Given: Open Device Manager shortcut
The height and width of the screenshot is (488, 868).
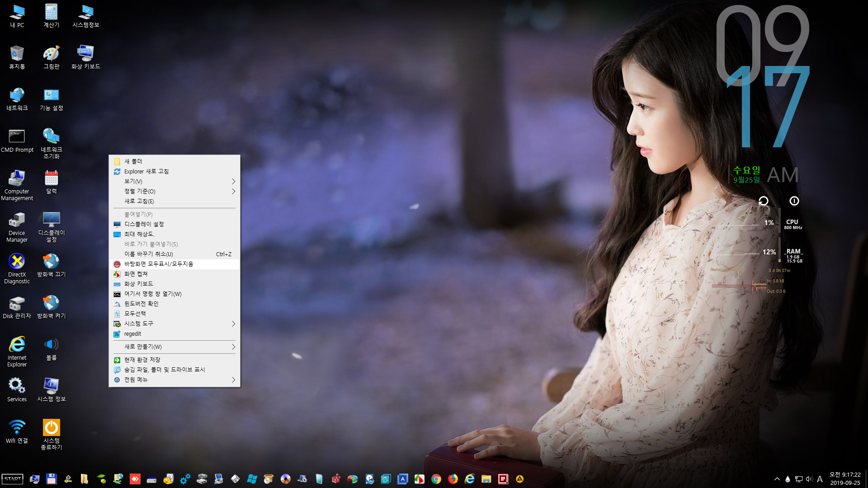Looking at the screenshot, I should pyautogui.click(x=17, y=227).
